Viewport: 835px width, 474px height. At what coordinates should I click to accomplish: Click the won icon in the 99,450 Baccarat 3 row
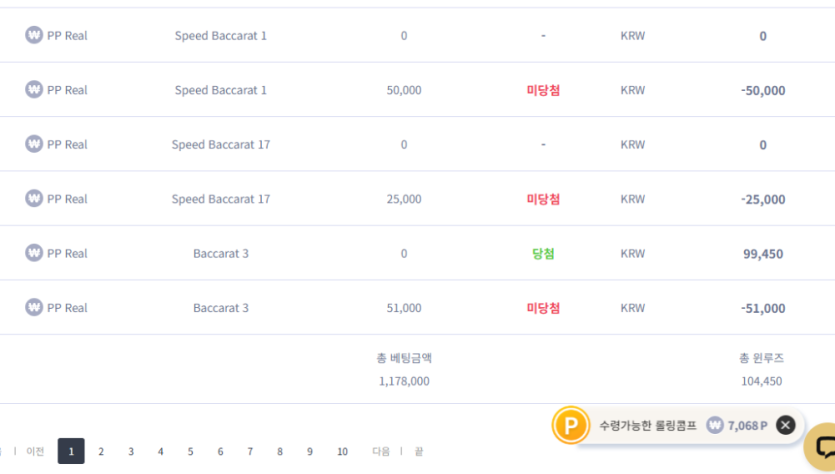click(34, 253)
